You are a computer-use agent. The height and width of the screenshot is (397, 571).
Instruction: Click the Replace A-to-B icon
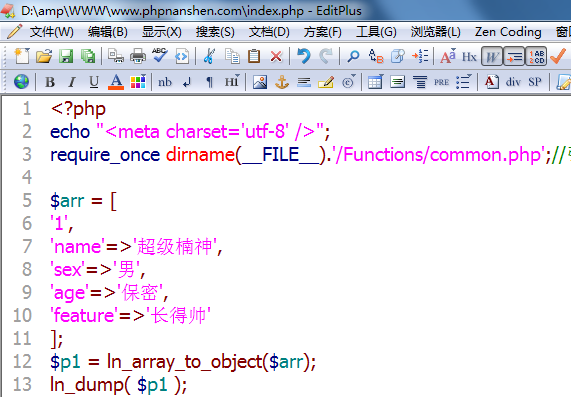pyautogui.click(x=375, y=56)
